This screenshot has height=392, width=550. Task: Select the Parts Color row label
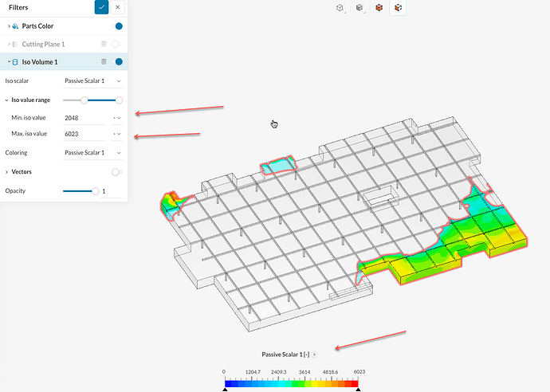click(37, 26)
